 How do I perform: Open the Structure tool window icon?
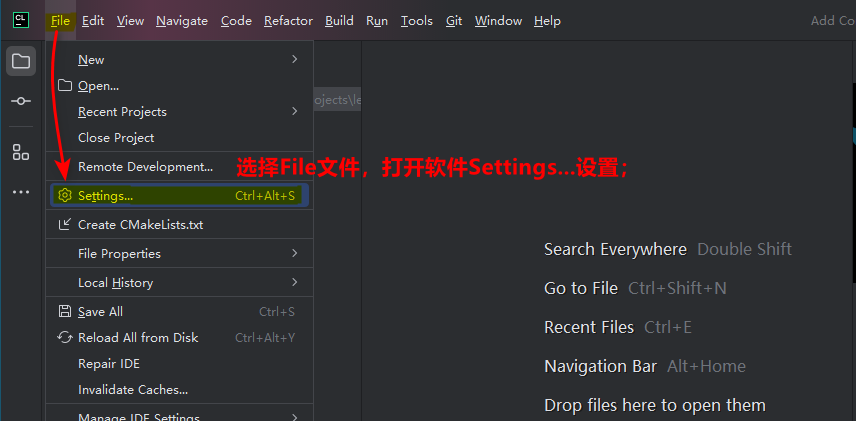(x=21, y=152)
